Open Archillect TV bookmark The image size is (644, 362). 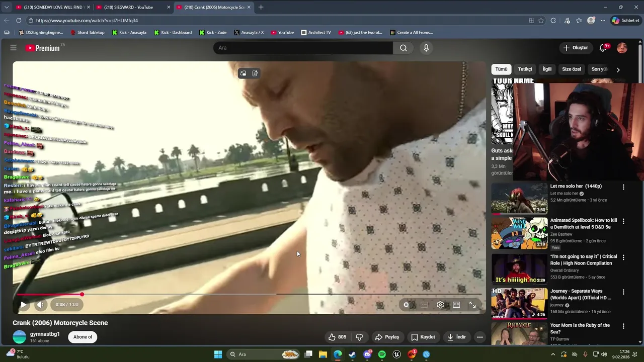(316, 32)
